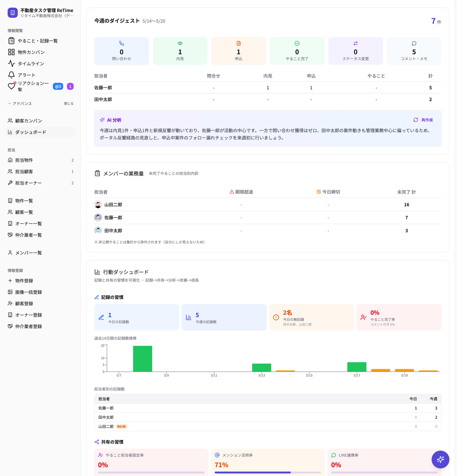Click the やること・記録一覧 clipboard icon
The width and height of the screenshot is (457, 476).
pyautogui.click(x=11, y=41)
